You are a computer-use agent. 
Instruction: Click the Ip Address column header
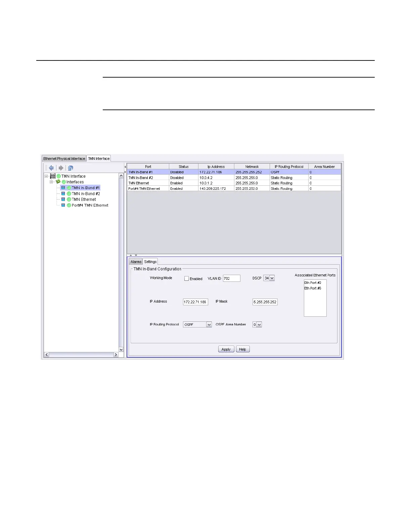point(216,167)
